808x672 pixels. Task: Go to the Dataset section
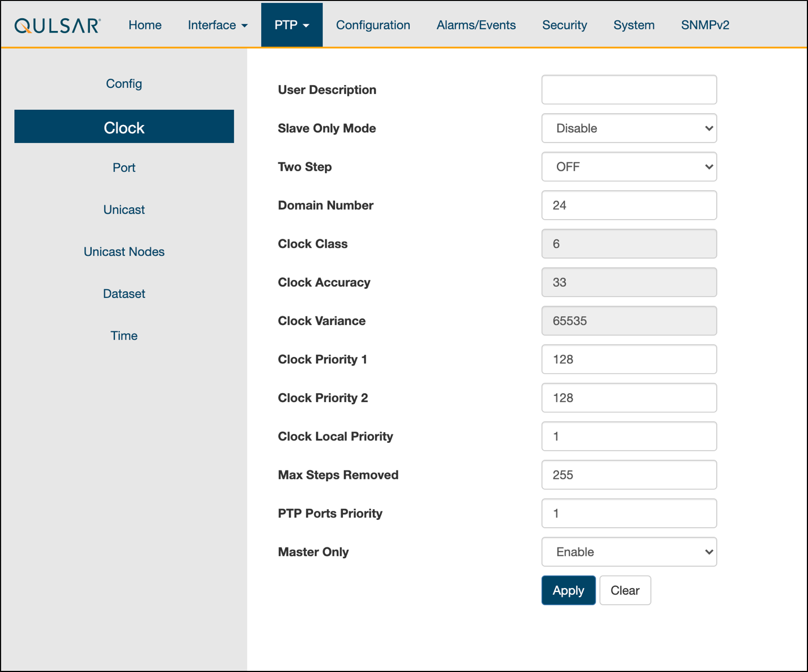click(124, 294)
